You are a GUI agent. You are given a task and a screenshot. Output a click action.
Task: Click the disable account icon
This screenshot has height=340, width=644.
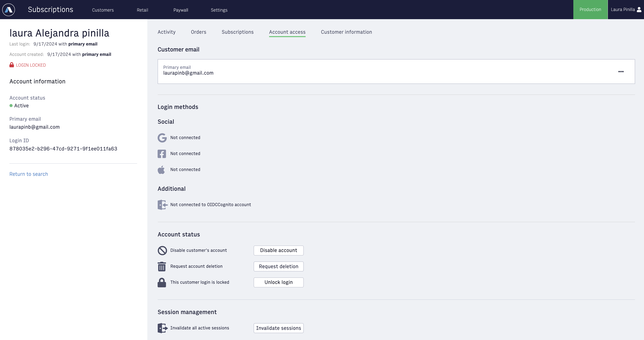(x=162, y=250)
